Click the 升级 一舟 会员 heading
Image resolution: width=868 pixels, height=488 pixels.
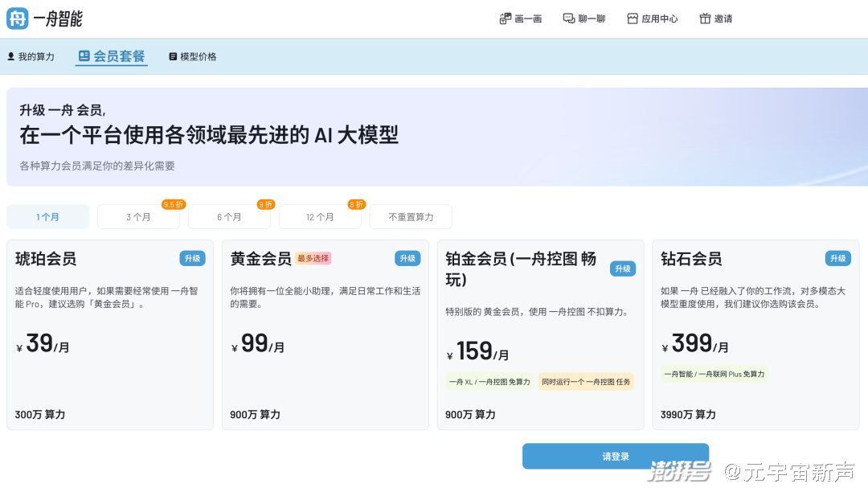(63, 110)
